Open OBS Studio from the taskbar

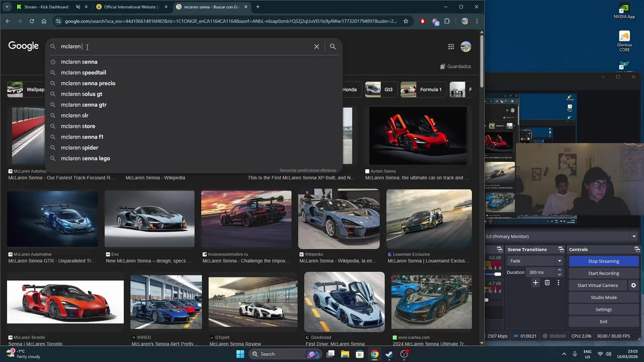tap(404, 354)
